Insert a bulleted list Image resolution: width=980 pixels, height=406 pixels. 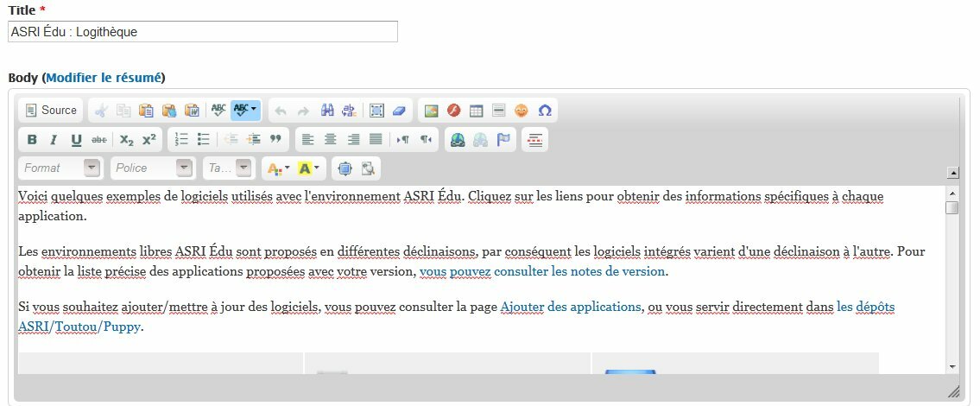click(x=204, y=139)
